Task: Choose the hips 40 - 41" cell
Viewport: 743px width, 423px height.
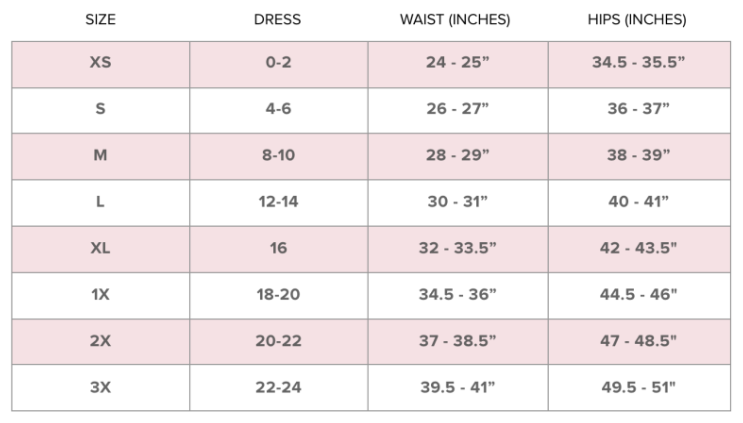Action: coord(638,202)
